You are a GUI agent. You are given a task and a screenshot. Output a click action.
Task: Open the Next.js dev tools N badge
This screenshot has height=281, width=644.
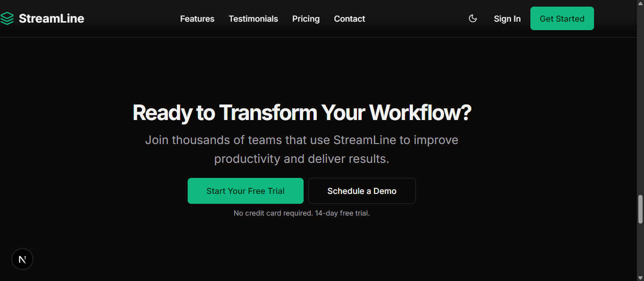22,259
